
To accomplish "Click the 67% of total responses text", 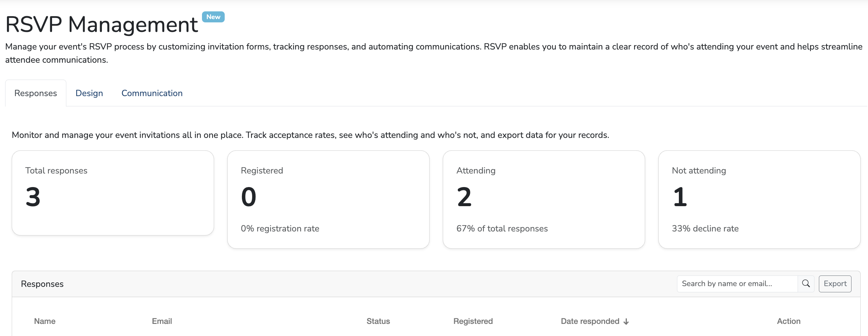I will 502,229.
